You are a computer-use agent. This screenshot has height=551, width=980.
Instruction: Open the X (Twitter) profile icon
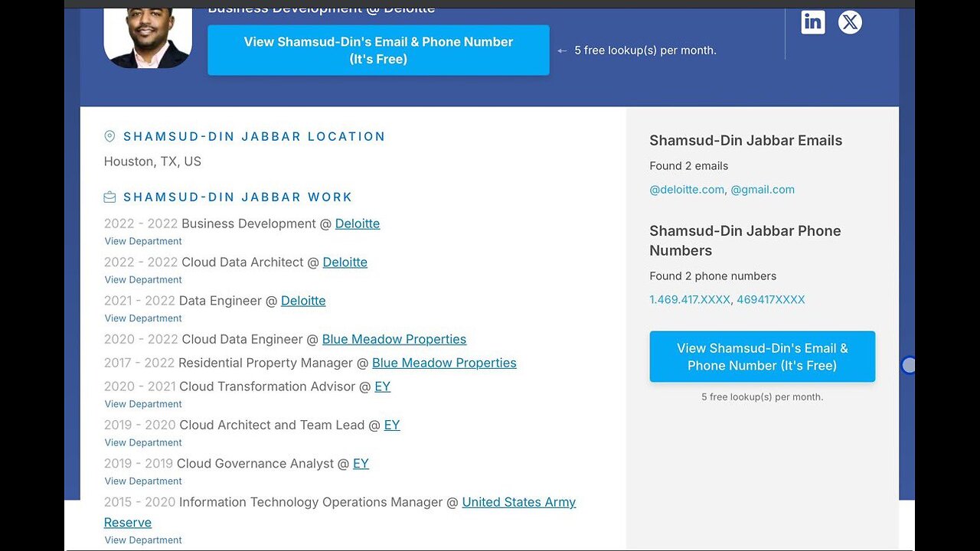tap(850, 22)
